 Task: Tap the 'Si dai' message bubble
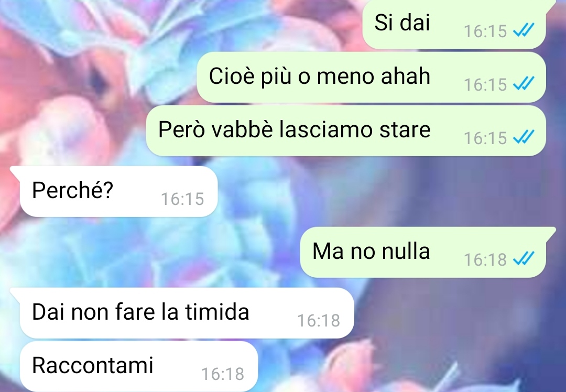[454, 24]
